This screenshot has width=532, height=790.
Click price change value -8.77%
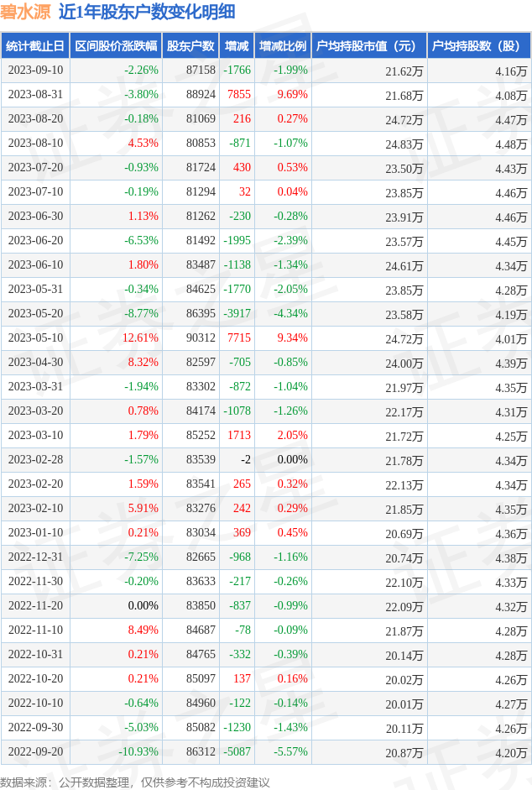click(142, 313)
